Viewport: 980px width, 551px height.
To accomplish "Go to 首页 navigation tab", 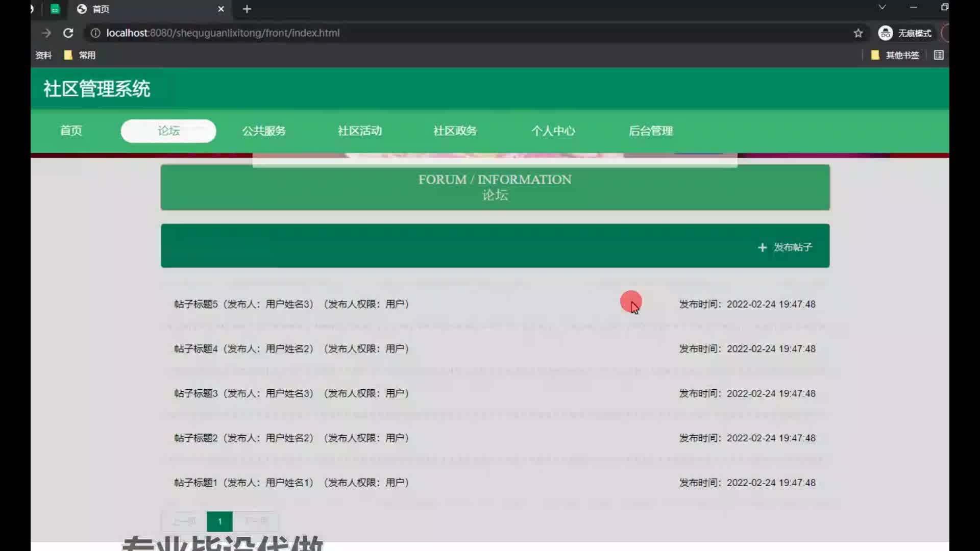I will [x=71, y=131].
